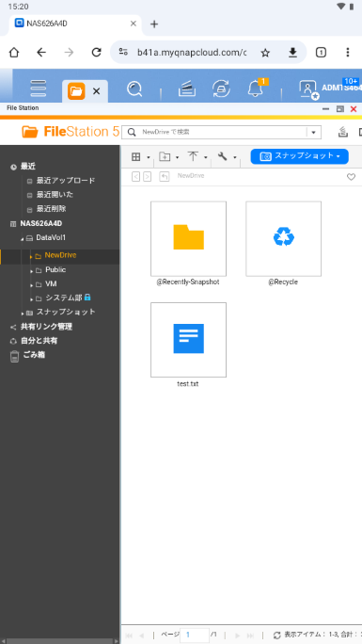Open 最近アップロード in sidebar
The image size is (362, 644).
pos(66,181)
